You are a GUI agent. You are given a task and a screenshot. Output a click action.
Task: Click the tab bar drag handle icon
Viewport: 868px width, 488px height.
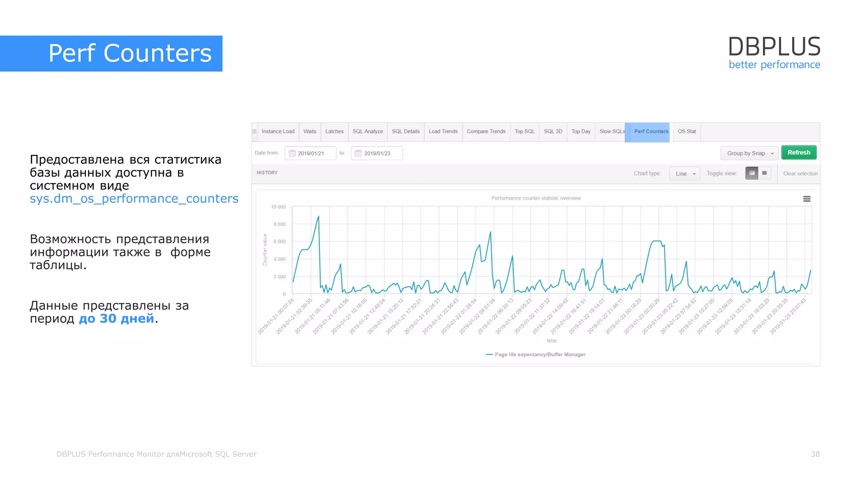(254, 132)
